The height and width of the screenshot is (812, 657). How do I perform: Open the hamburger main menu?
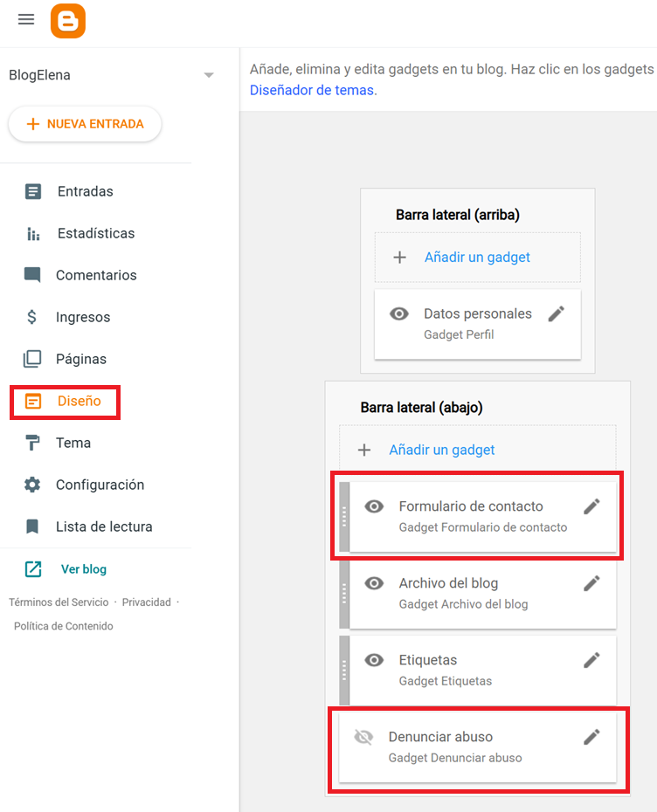(x=26, y=19)
